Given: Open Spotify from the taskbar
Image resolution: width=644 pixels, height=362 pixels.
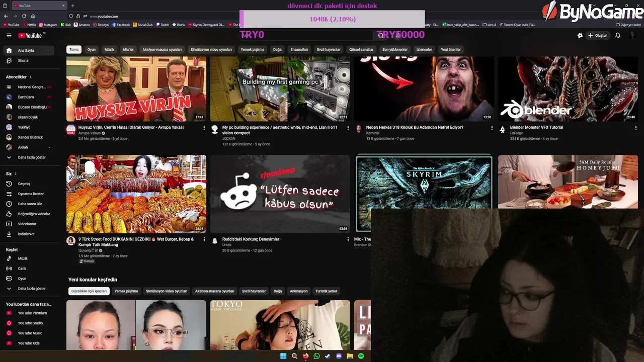Looking at the screenshot, I should click(361, 356).
